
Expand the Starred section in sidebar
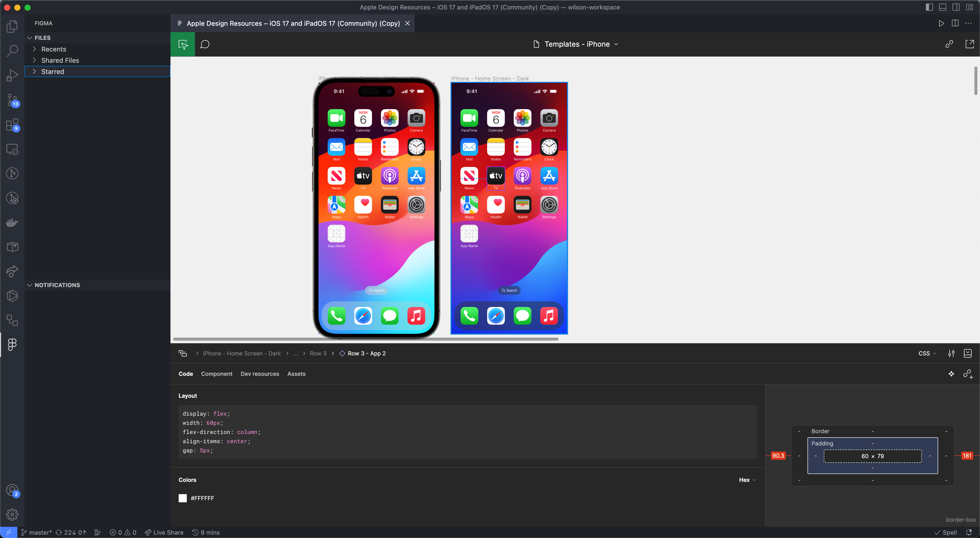(x=34, y=72)
